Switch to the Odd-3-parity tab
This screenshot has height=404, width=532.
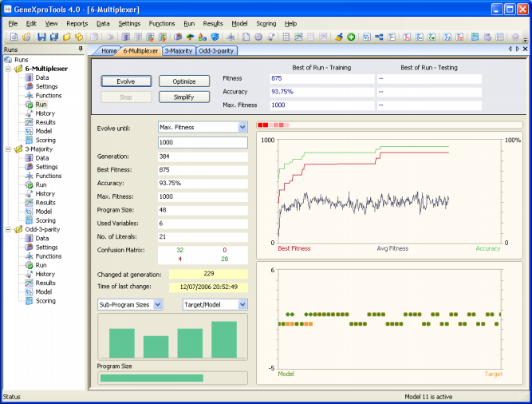[x=216, y=51]
